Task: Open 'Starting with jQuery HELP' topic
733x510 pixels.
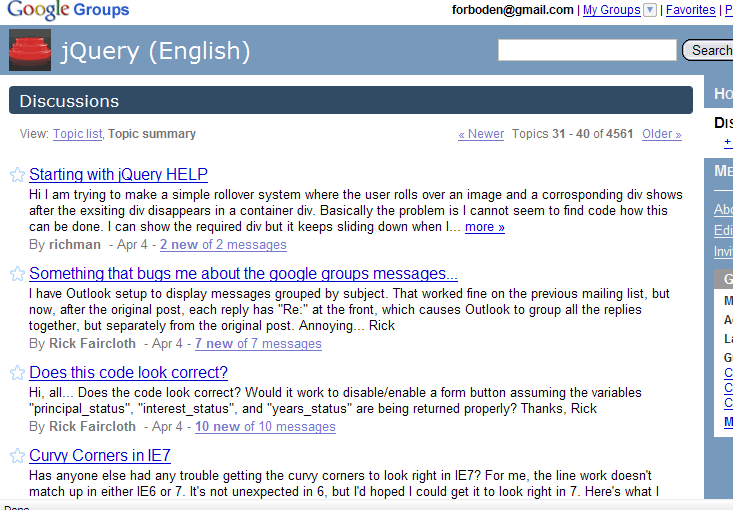Action: 118,174
